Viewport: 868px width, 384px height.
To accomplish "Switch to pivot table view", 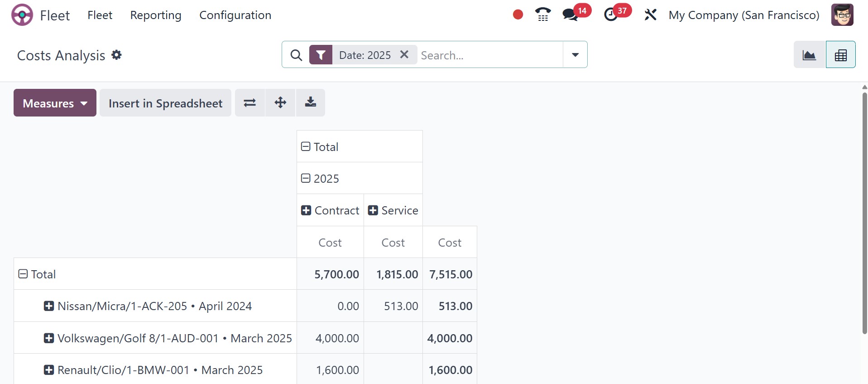I will (840, 55).
